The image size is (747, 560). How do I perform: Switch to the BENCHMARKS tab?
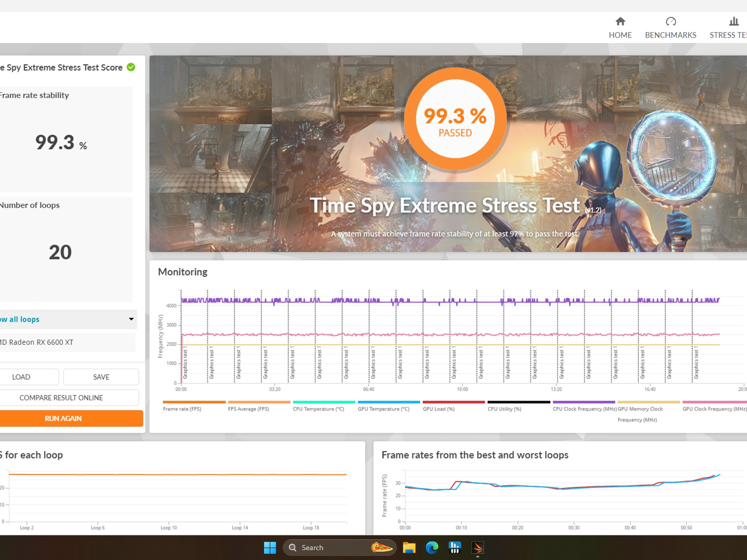tap(670, 35)
